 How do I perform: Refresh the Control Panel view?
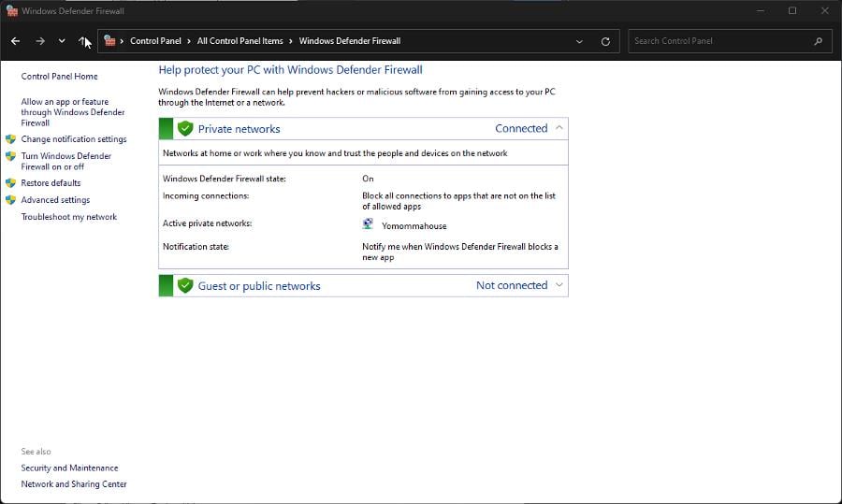point(605,41)
